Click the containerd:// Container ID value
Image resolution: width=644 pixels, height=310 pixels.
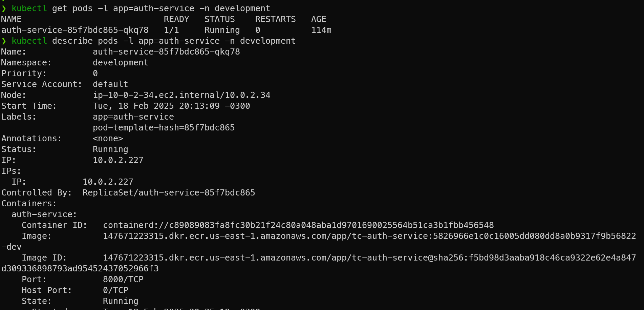click(x=298, y=225)
